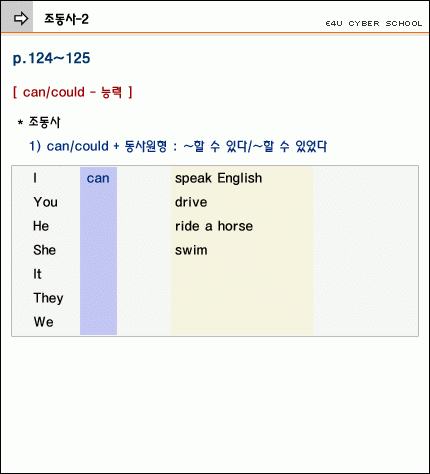Click the 조동사-2 title text
Screen dimensions: 430x474
(67, 19)
